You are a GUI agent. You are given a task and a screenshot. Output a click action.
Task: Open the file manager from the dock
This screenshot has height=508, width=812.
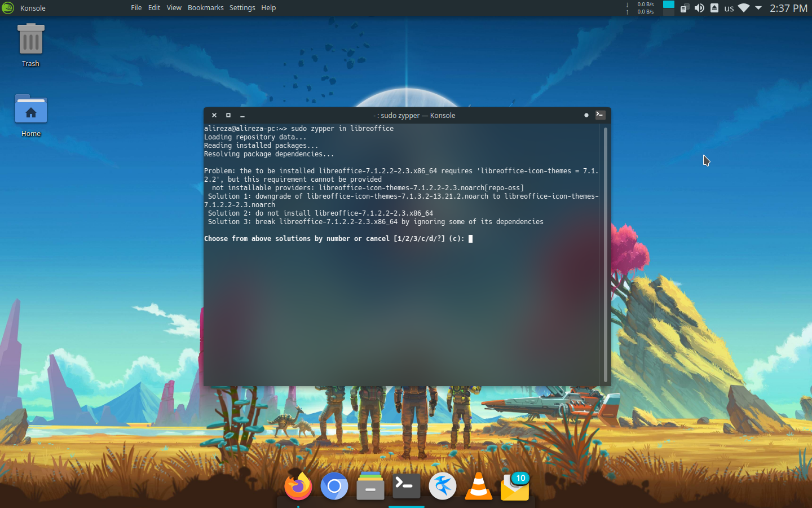click(370, 486)
